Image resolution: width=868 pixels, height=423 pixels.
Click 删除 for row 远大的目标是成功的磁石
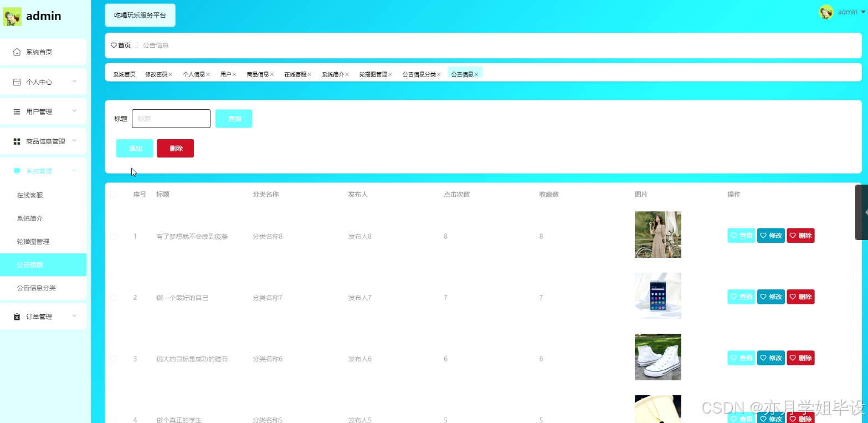800,358
